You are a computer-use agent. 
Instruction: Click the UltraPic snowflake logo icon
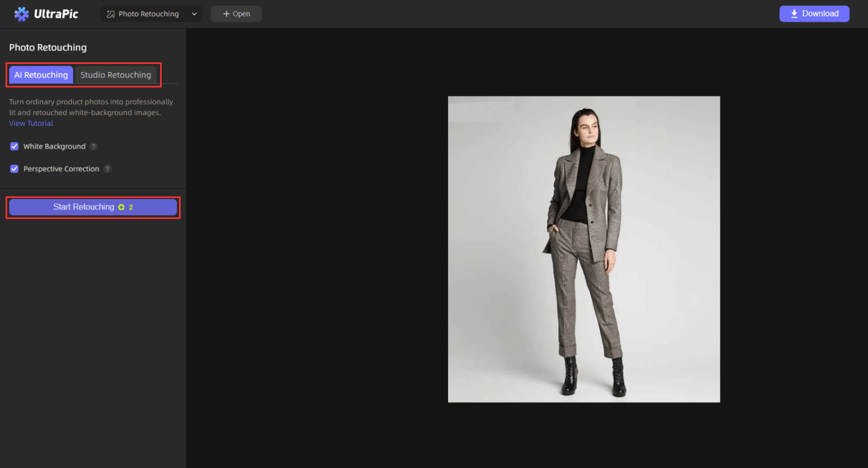[22, 14]
